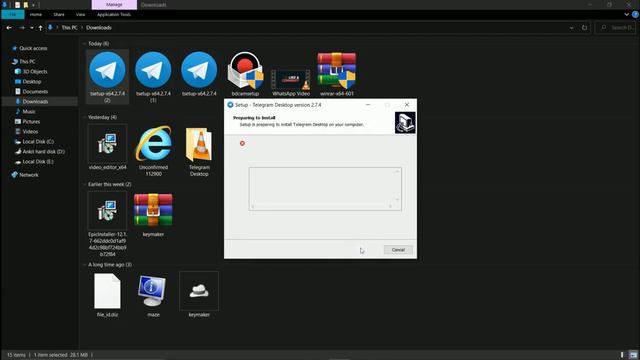Open Desktop folder in sidebar
640x360 pixels.
click(x=28, y=82)
